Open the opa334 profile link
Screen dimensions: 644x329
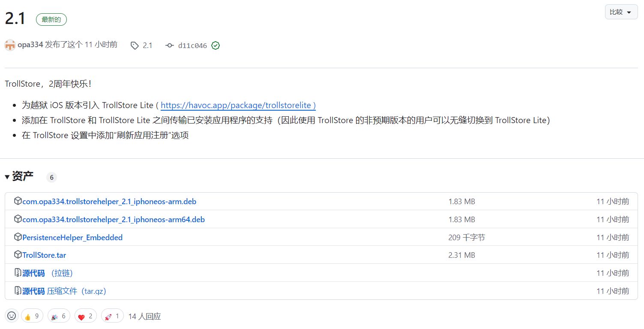30,45
